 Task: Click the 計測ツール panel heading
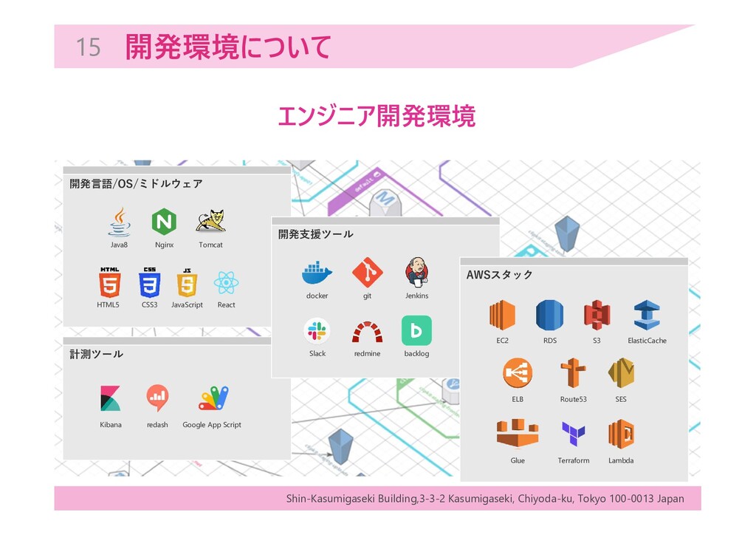(97, 354)
